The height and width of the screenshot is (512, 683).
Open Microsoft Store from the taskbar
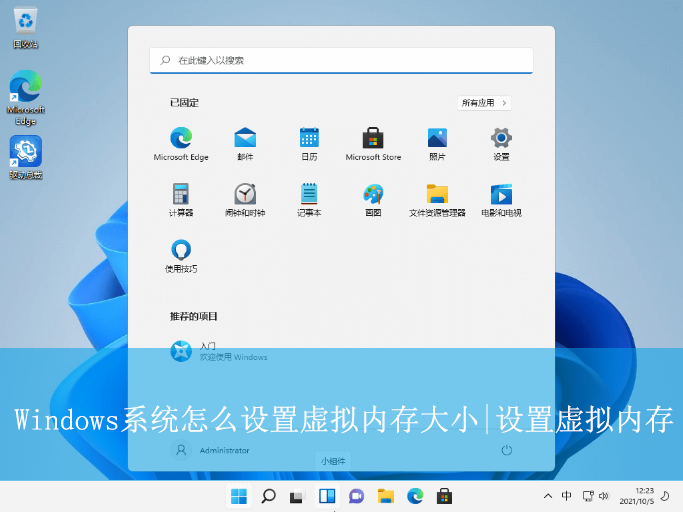444,496
